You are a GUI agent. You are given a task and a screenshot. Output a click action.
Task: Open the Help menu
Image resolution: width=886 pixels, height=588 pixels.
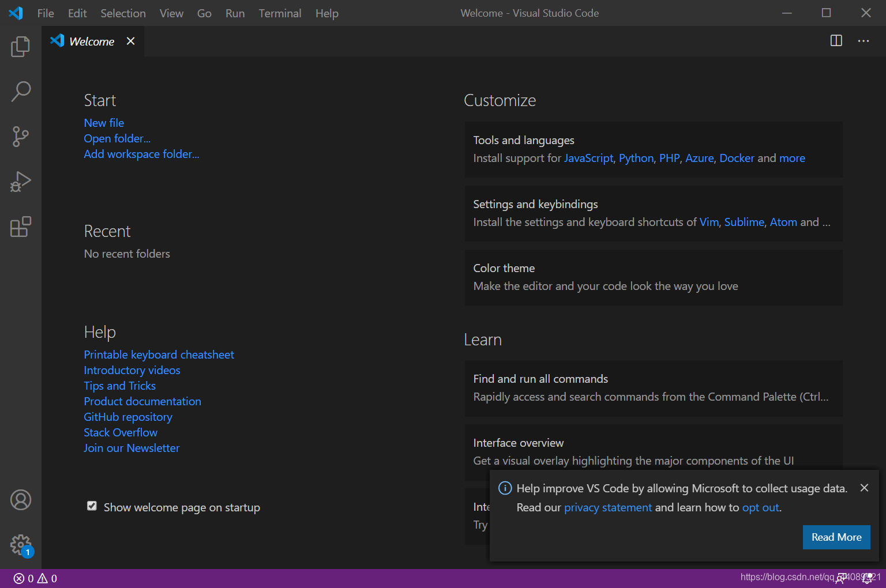(x=326, y=13)
